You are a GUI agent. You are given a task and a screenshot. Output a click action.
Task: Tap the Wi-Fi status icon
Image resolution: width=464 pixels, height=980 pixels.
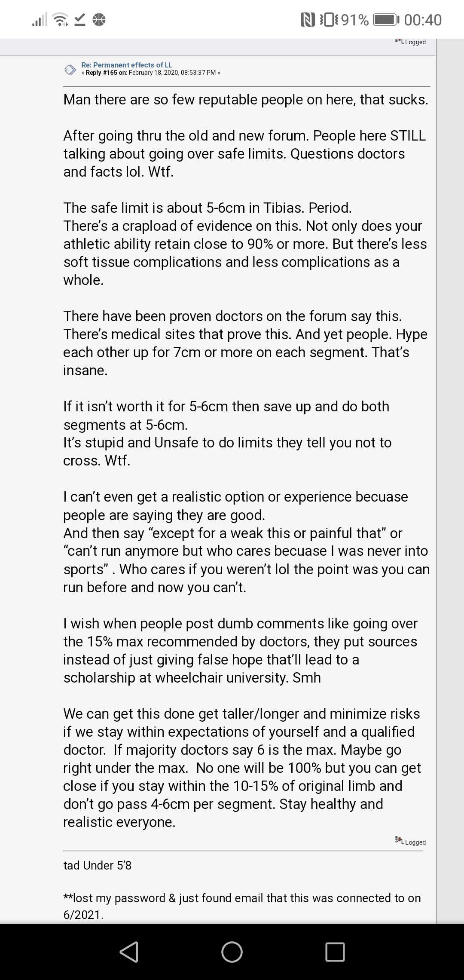61,20
